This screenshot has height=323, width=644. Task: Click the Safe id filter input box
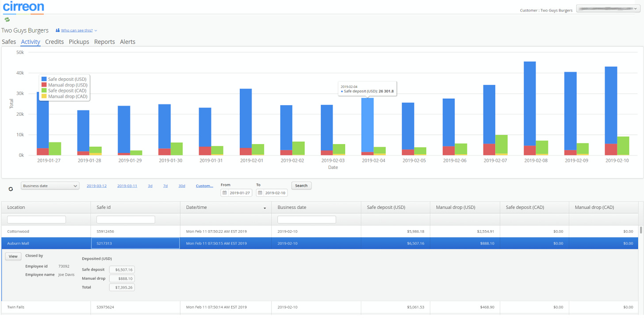click(126, 220)
